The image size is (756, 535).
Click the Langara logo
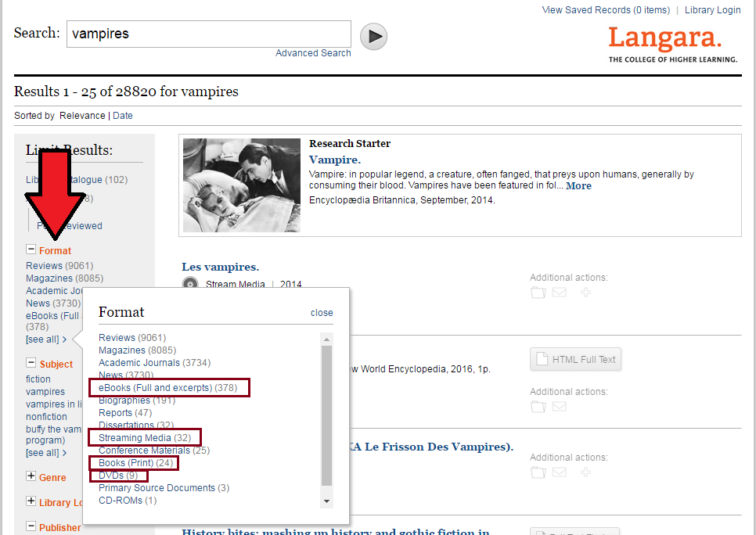pos(672,45)
